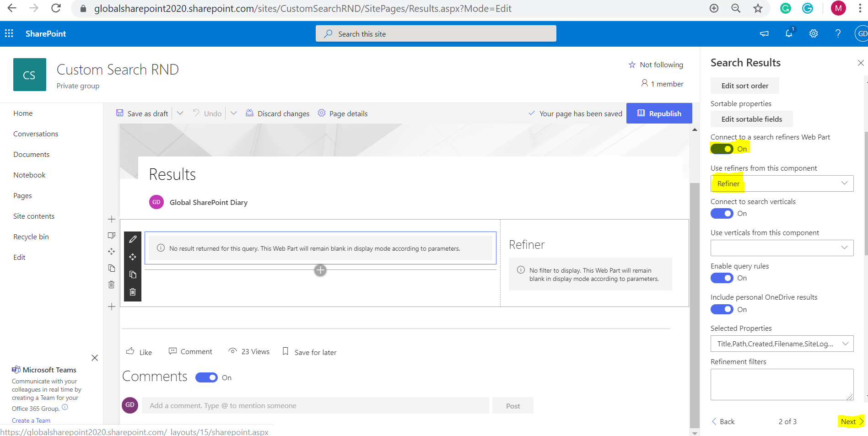Open Site contents in navigation
Image resolution: width=868 pixels, height=436 pixels.
click(34, 216)
